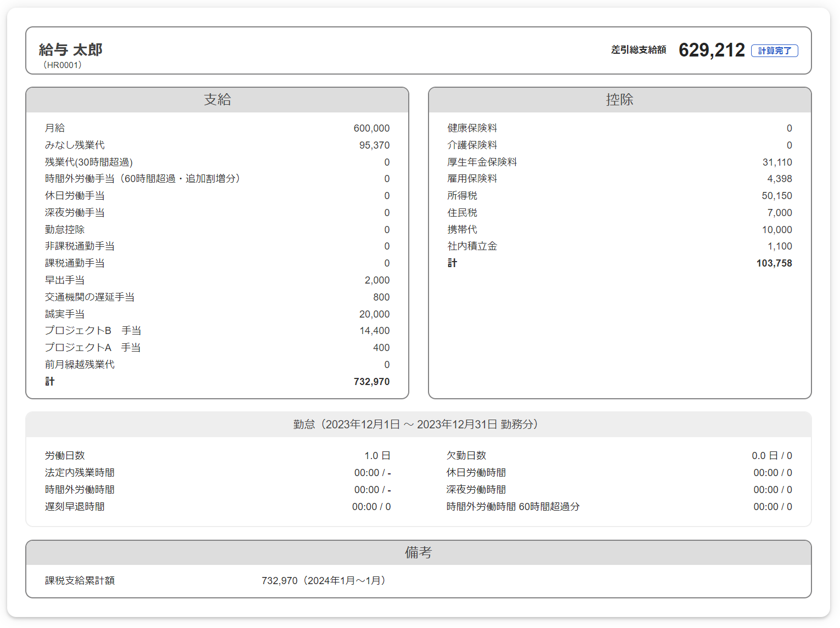Select 残業代(30時間超過) label
The height and width of the screenshot is (628, 840).
tap(89, 162)
